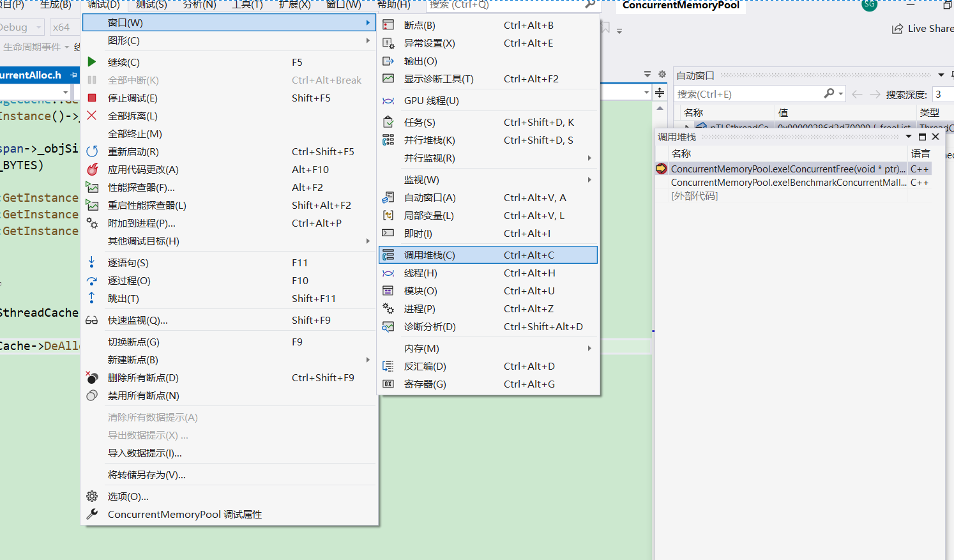The image size is (954, 560).
Task: Click the 搜索深度 value box
Action: (x=943, y=94)
